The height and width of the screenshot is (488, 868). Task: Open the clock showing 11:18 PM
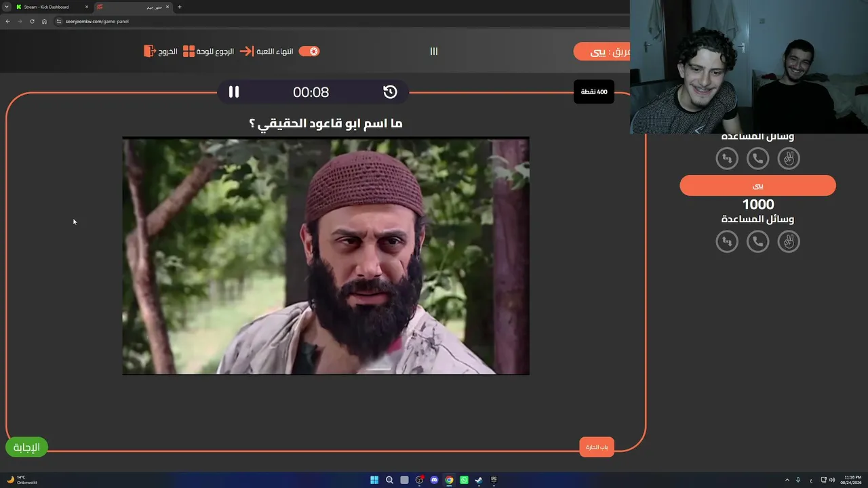852,480
